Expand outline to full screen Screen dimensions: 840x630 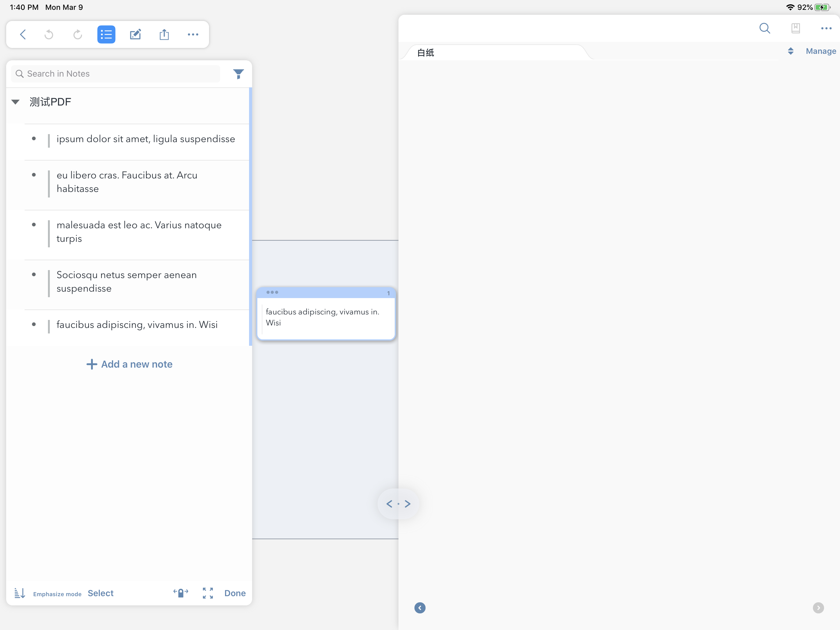pyautogui.click(x=208, y=593)
